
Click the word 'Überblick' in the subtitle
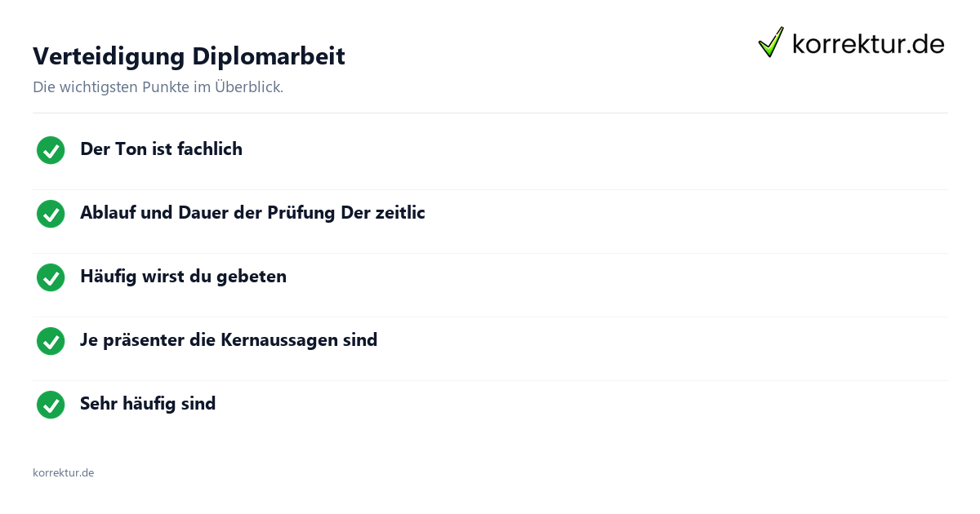[x=248, y=87]
